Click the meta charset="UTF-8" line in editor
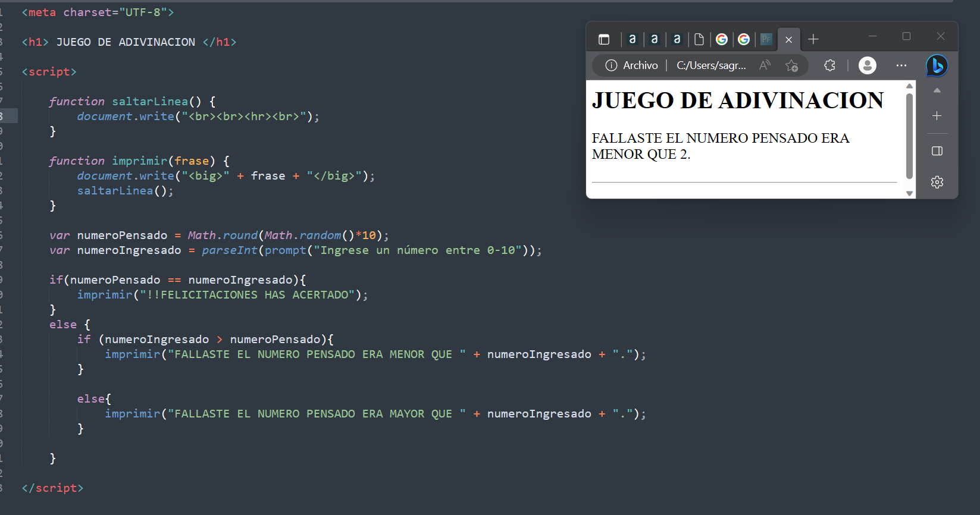Screen dimensions: 980x515 98,12
